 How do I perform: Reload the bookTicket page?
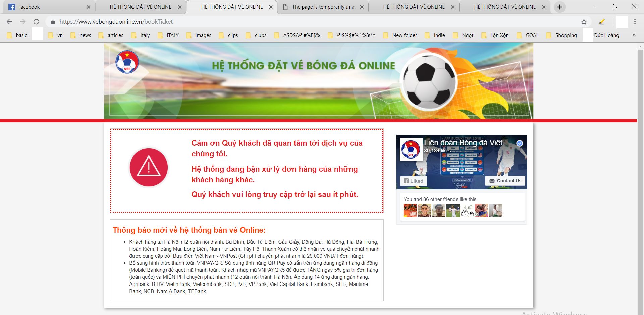36,21
